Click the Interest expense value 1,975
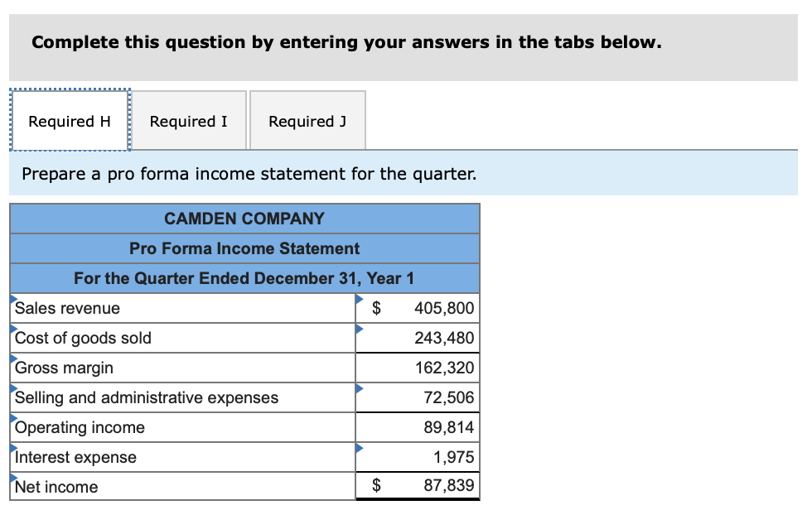This screenshot has height=510, width=812. point(431,457)
